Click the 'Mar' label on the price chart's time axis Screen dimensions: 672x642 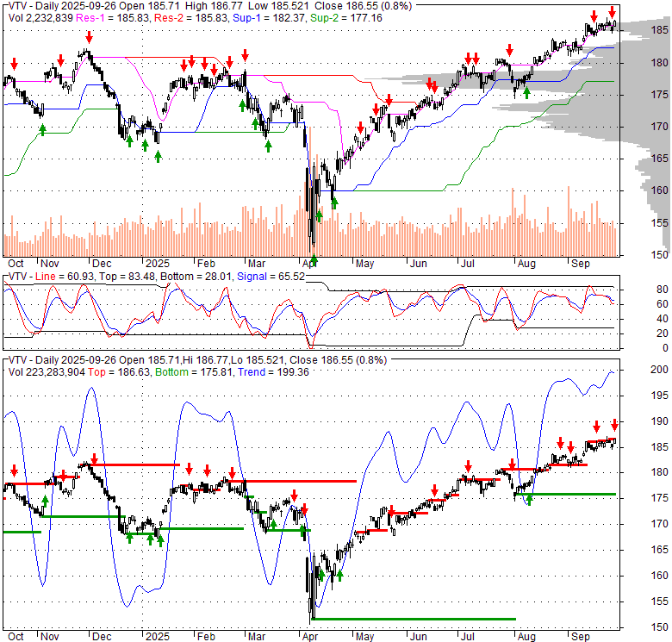257,264
